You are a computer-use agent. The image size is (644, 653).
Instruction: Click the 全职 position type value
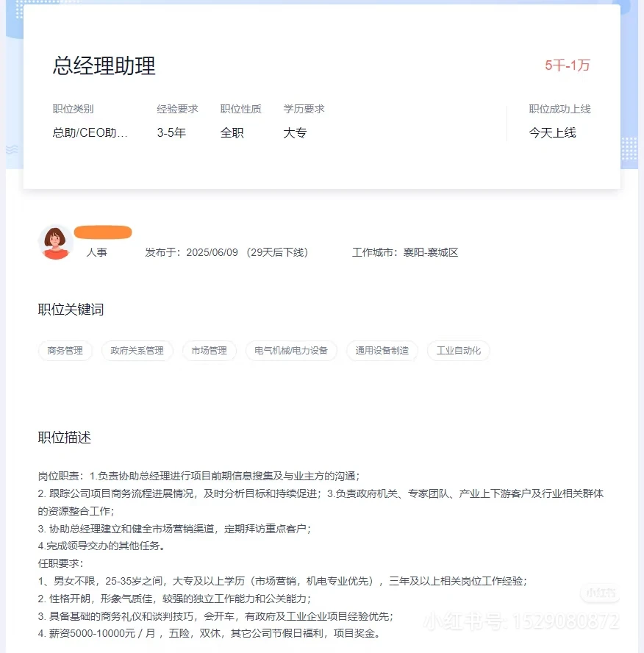point(232,132)
